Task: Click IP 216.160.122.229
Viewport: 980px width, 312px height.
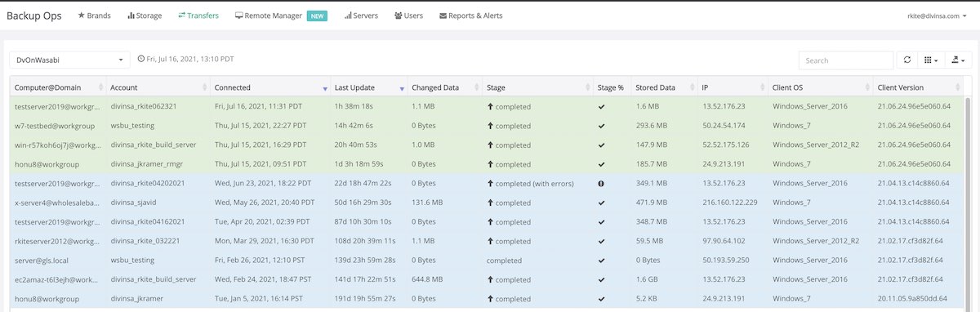Action: coord(730,203)
